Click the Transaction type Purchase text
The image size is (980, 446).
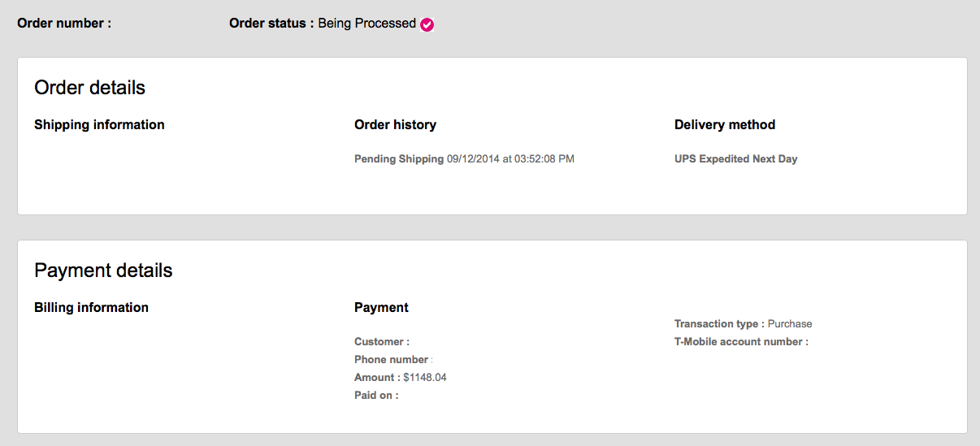point(743,324)
